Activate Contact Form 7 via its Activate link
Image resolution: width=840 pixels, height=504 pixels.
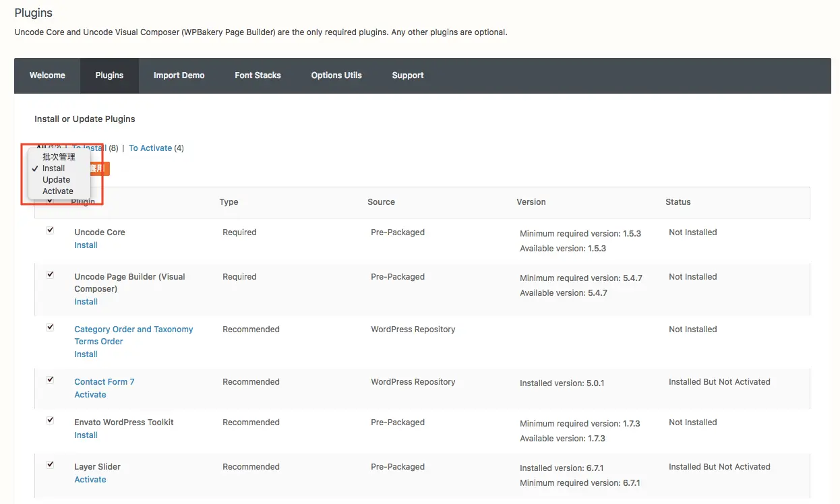(x=90, y=395)
